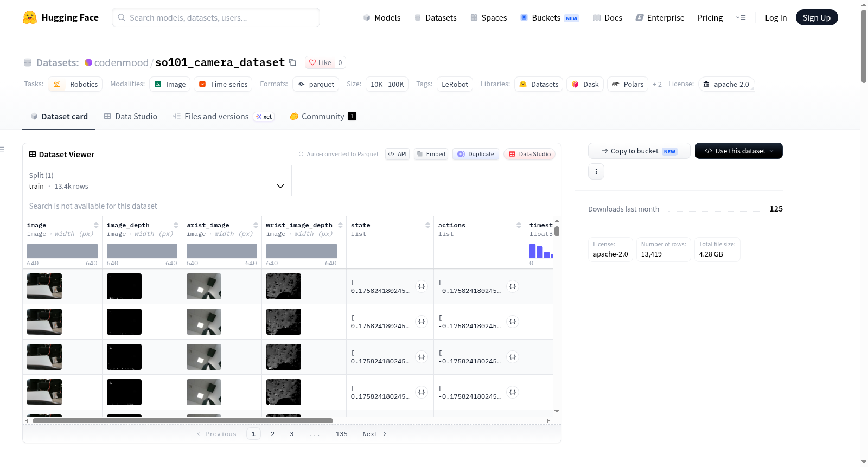
Task: Click the Duplicate button
Action: pyautogui.click(x=476, y=154)
